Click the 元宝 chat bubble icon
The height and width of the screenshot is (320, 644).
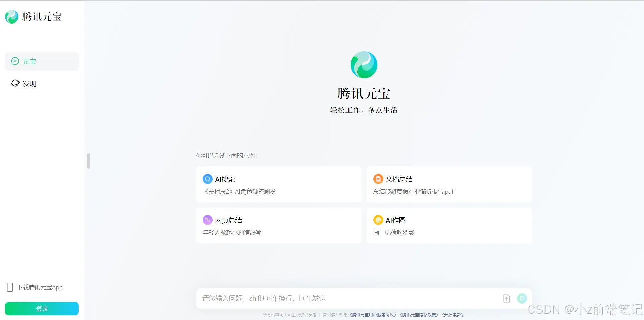pyautogui.click(x=15, y=61)
